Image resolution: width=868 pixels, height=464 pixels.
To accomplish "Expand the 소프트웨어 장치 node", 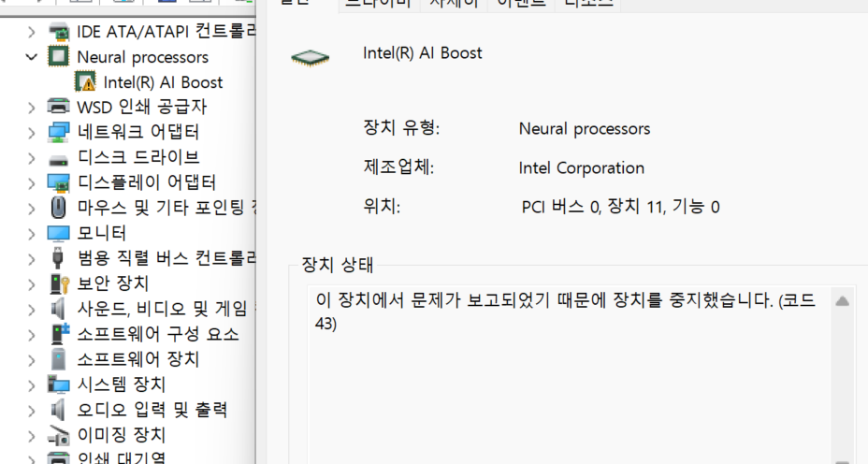I will [32, 360].
